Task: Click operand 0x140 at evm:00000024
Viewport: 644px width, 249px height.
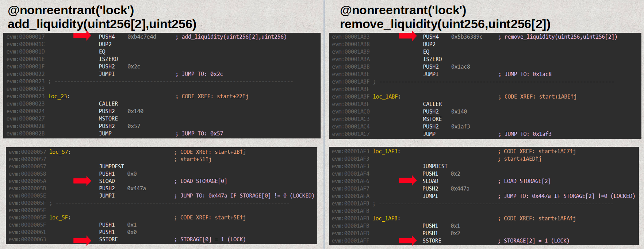Action: click(135, 111)
